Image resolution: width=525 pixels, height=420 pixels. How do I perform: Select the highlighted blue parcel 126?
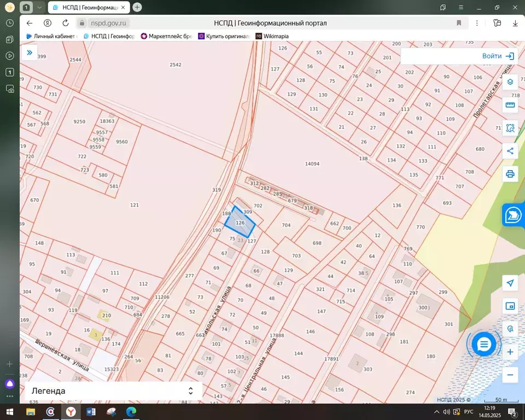pyautogui.click(x=240, y=222)
